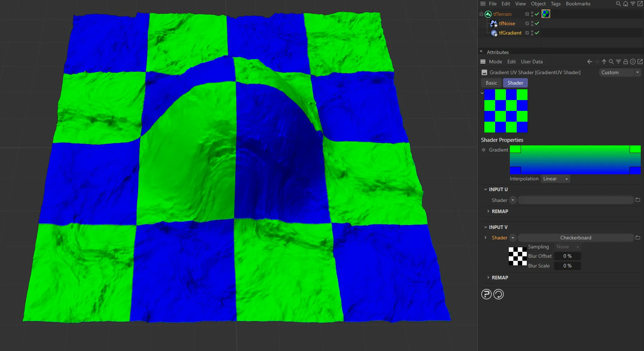Open the Tags menu
This screenshot has width=644, height=351.
click(556, 4)
